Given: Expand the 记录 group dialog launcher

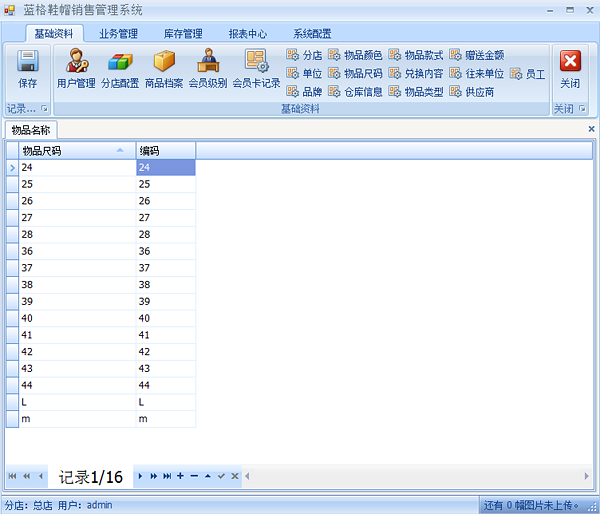Looking at the screenshot, I should click(x=44, y=108).
